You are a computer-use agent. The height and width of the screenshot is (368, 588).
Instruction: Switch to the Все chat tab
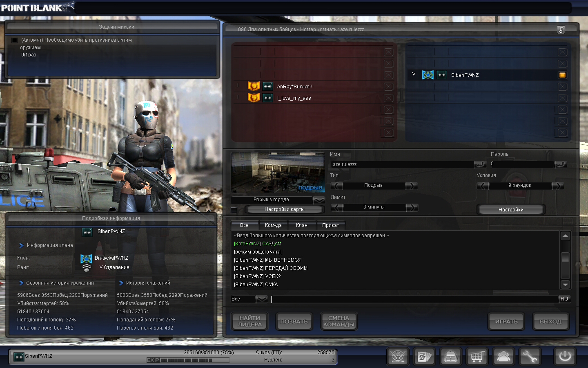click(245, 225)
